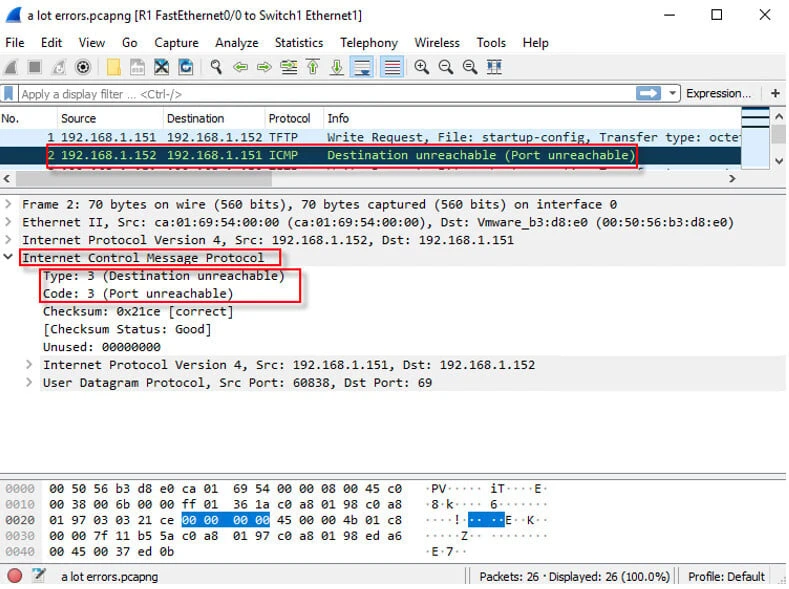The width and height of the screenshot is (789, 589).
Task: Expand the Ethernet II details row
Action: pos(10,222)
